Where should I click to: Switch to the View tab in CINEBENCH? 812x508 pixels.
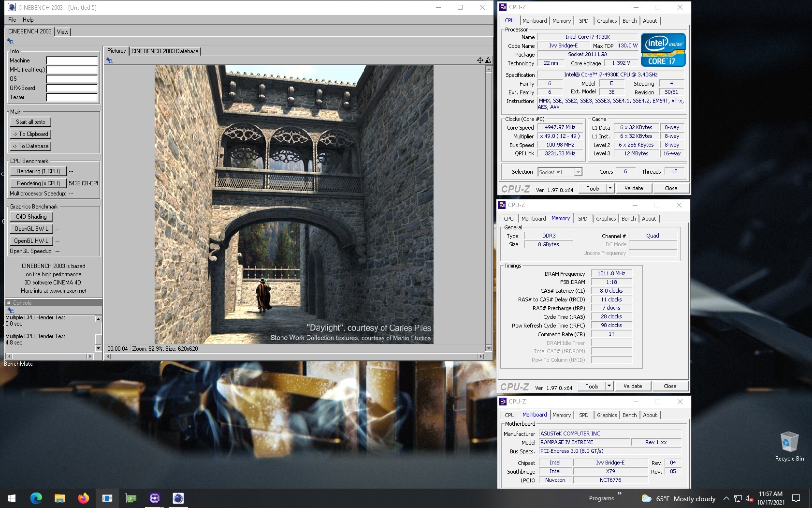coord(63,32)
